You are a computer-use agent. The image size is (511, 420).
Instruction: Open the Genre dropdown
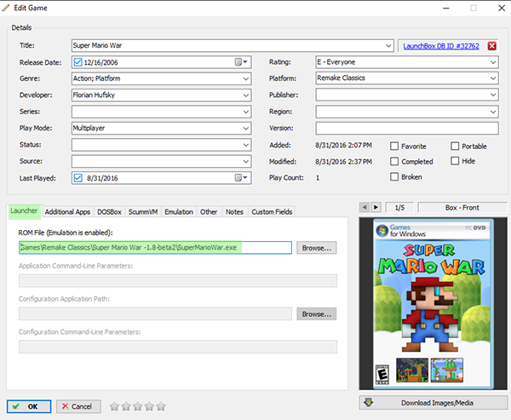[x=246, y=78]
